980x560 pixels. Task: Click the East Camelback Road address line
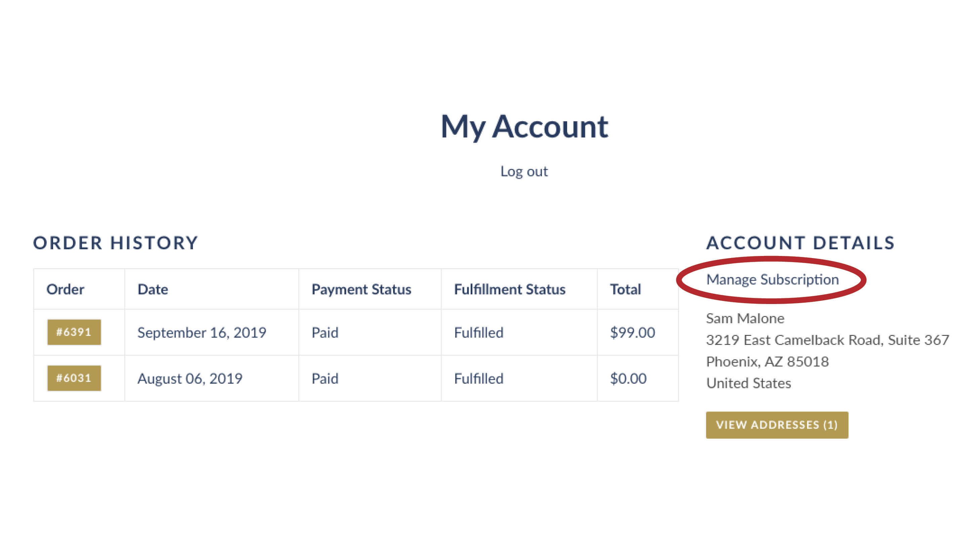827,340
